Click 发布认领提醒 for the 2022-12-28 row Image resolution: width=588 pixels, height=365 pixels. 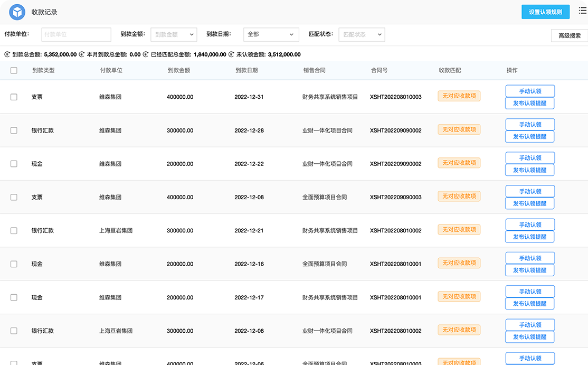click(x=530, y=137)
